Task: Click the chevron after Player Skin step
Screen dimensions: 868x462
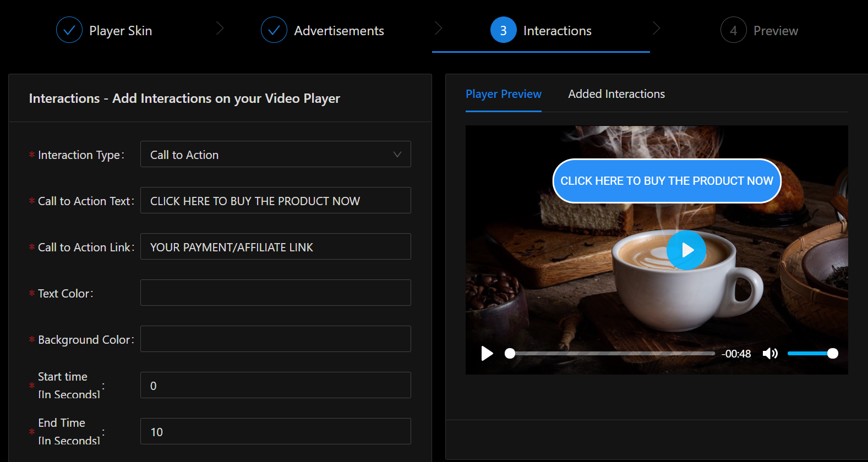Action: pos(220,28)
